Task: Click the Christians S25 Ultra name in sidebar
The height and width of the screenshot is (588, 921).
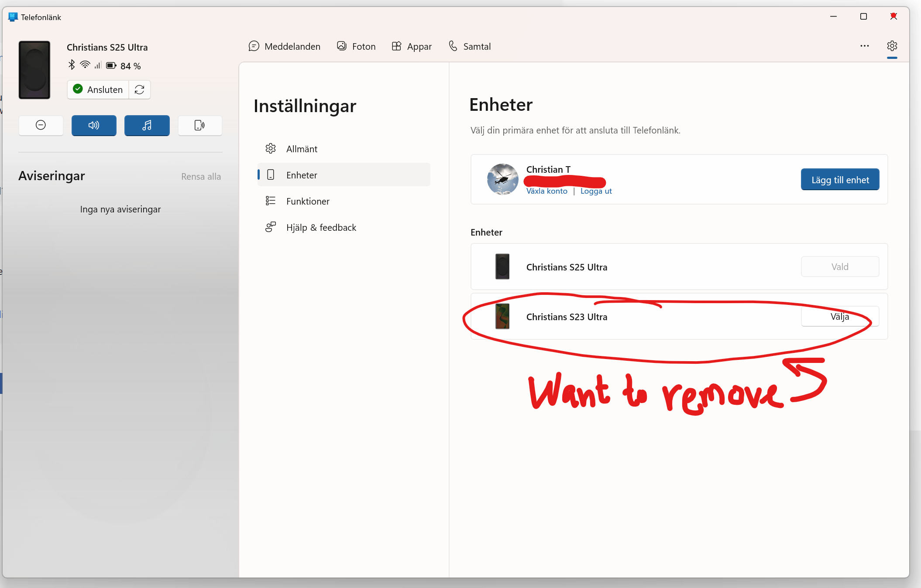Action: pos(107,47)
